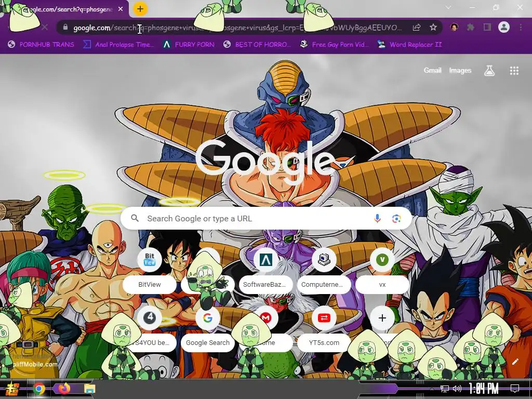
Task: Click the pinned extension avatar icon
Action: [x=454, y=27]
